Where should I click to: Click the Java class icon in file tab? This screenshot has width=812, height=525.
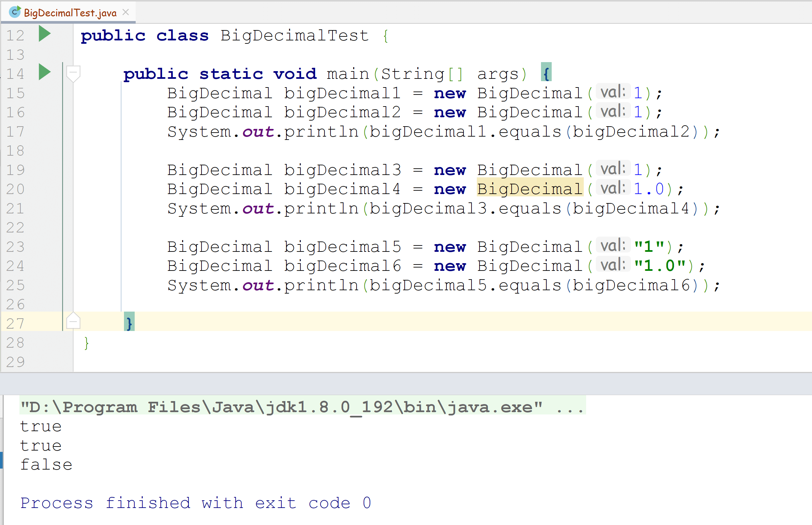point(15,12)
